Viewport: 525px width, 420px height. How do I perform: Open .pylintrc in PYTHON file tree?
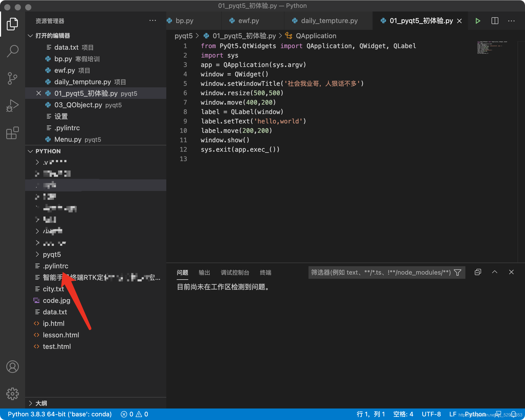coord(96,266)
